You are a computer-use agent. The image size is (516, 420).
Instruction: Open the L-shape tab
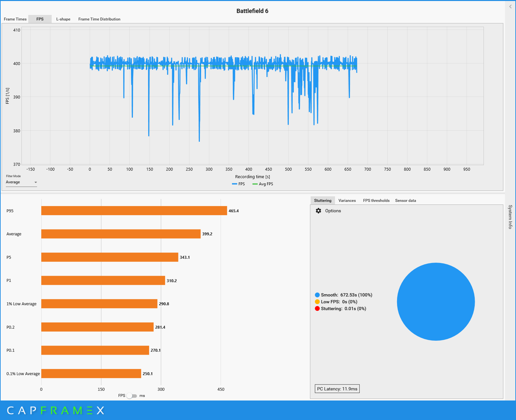(x=63, y=19)
